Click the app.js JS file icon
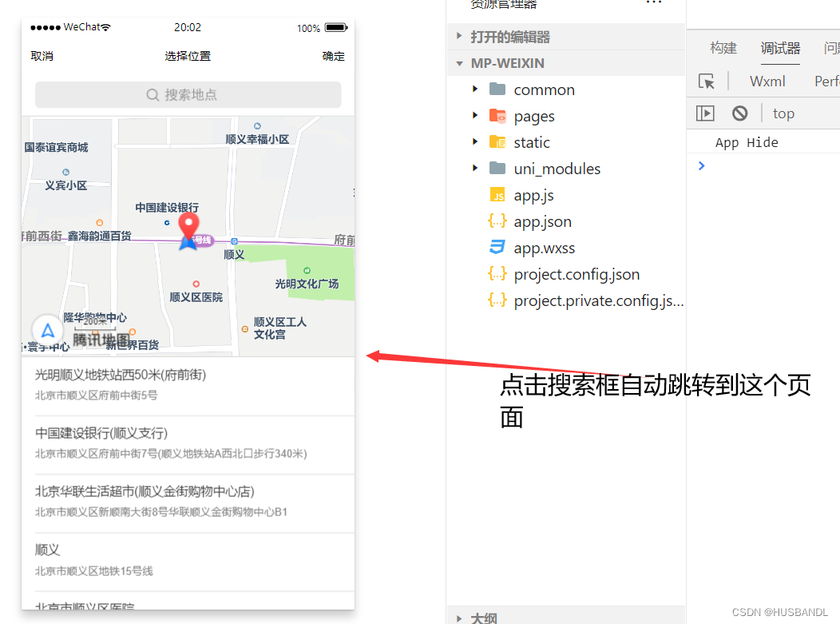Viewport: 840px width, 624px height. tap(497, 195)
